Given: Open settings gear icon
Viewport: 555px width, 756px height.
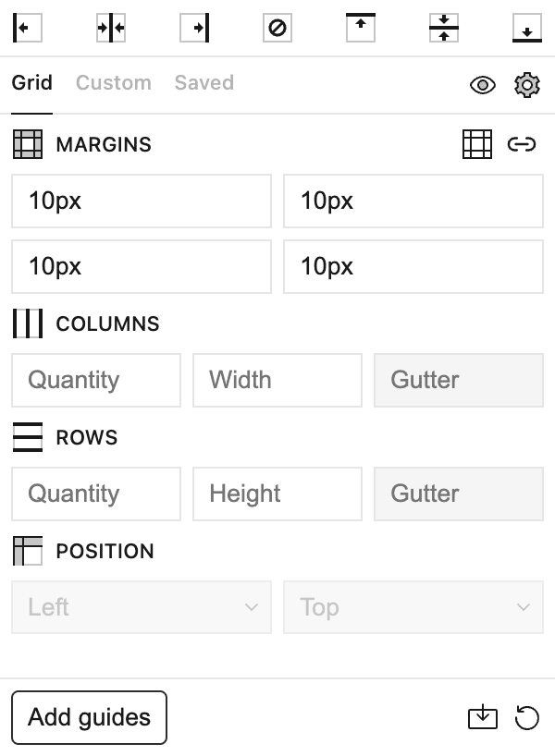Looking at the screenshot, I should (x=526, y=85).
